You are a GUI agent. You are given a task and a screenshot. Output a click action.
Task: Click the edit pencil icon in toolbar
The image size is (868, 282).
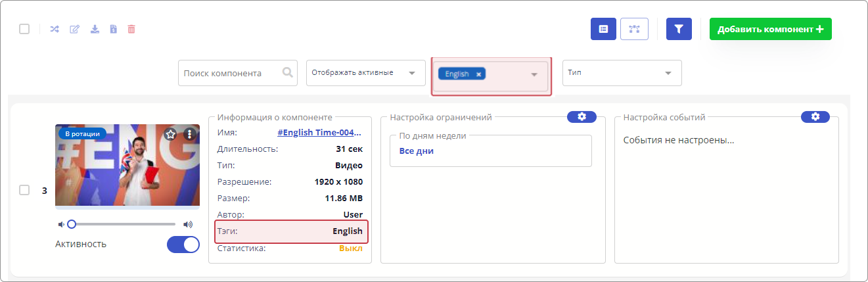(x=75, y=29)
